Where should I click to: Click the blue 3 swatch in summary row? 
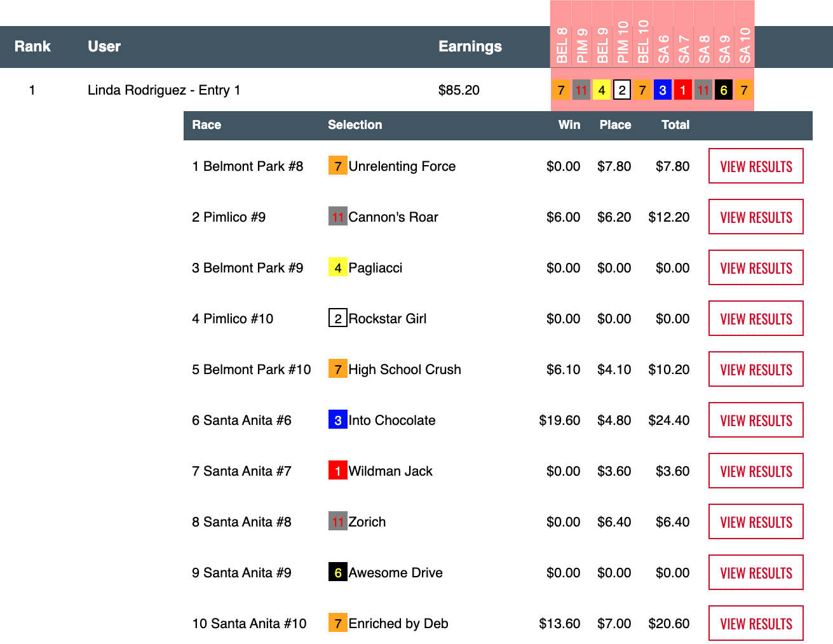663,90
